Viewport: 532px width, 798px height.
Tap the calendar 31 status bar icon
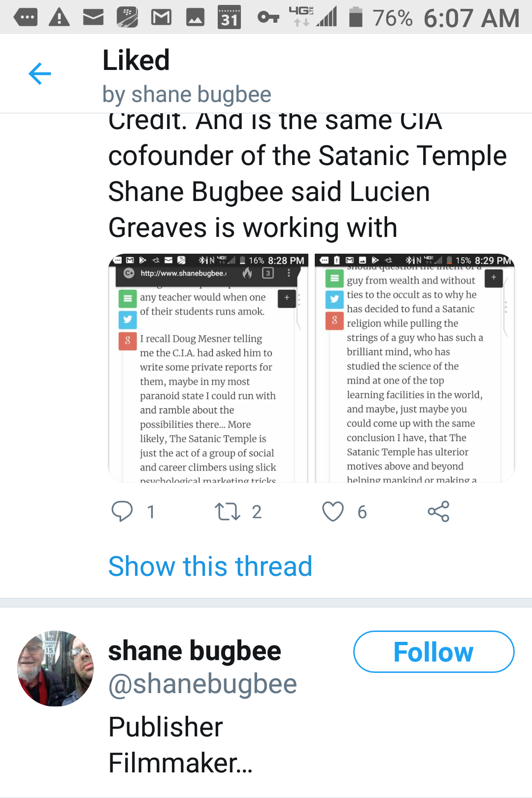tap(229, 18)
